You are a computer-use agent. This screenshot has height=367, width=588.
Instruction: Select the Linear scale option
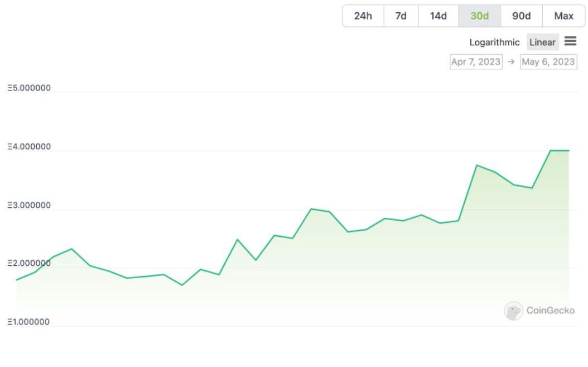click(x=542, y=42)
